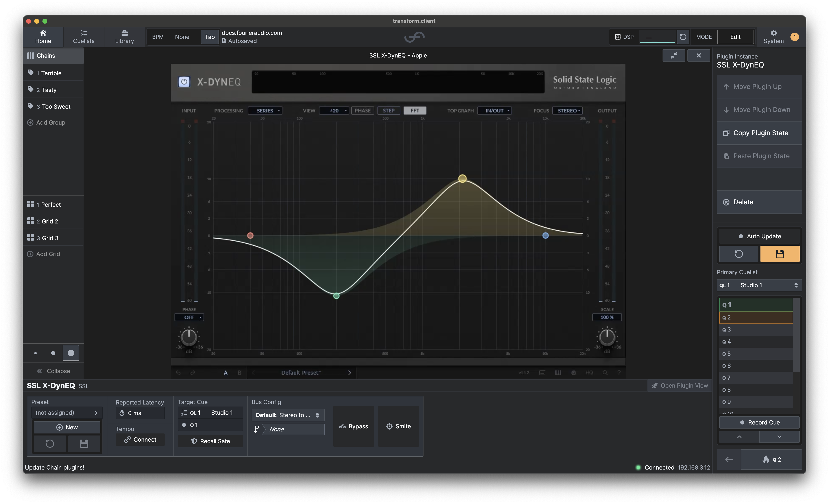Click the plugin toolbar chip icon
The image size is (829, 504).
coord(574,372)
